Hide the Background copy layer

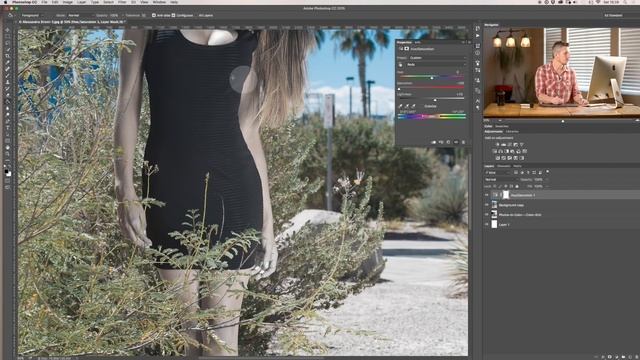pyautogui.click(x=487, y=205)
